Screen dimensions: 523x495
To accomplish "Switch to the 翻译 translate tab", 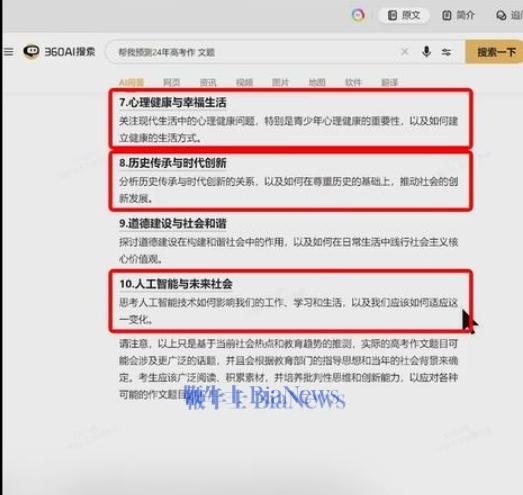I will tap(390, 82).
